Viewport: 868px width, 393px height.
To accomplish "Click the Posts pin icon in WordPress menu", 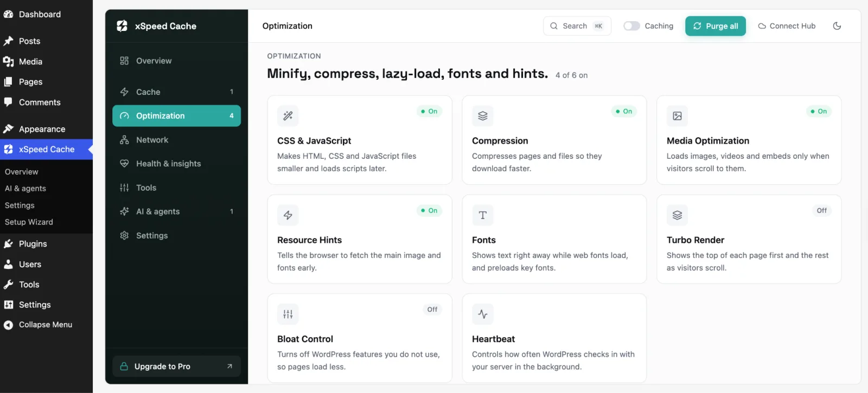I will [x=8, y=41].
